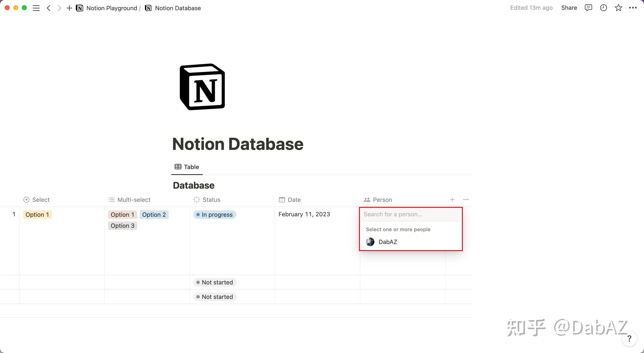Favorite the page using the star icon
Screen dimensions: 644x353
[618, 8]
